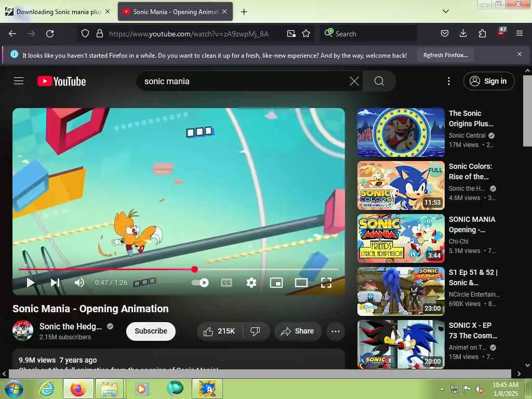Close the Downloading Sonic mania plus tab

(108, 11)
